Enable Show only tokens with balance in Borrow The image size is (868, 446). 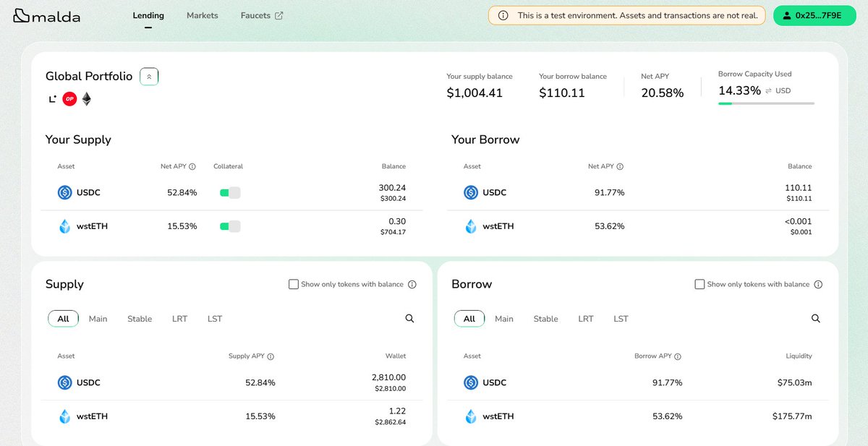(699, 284)
